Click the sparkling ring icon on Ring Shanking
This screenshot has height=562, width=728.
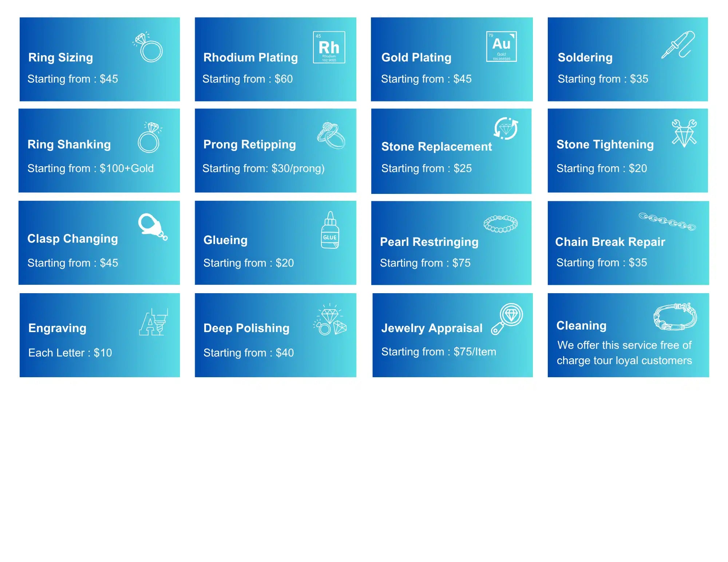pos(150,137)
